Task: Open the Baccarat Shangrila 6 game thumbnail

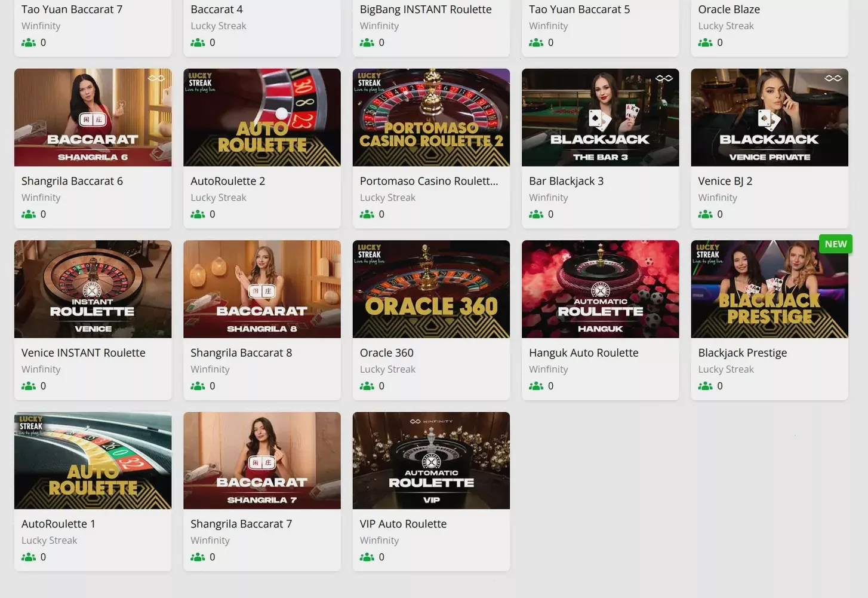Action: point(93,117)
